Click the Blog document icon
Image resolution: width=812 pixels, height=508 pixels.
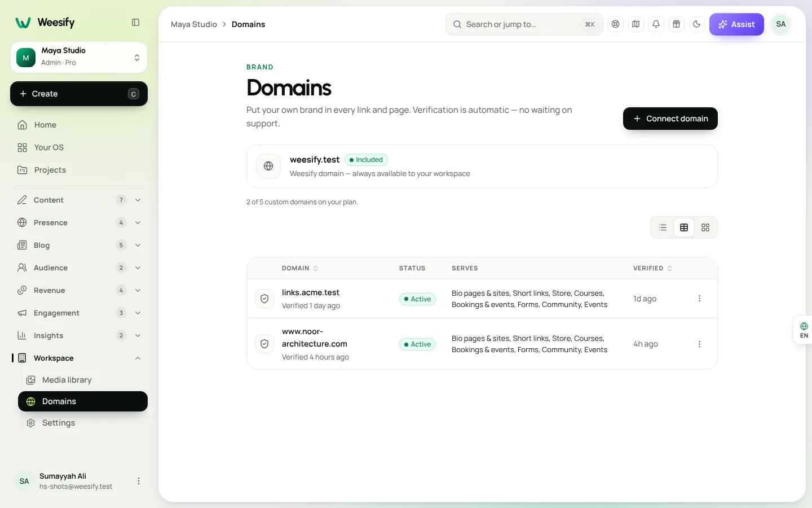click(22, 245)
